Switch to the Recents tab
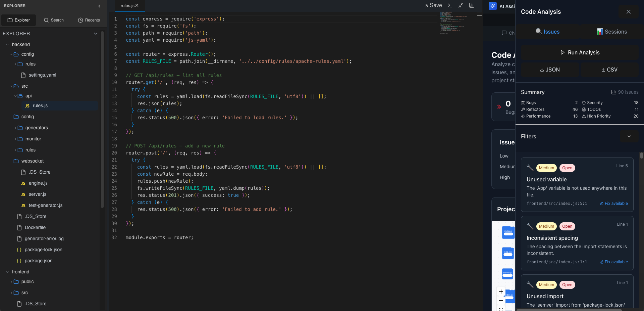 [x=89, y=20]
